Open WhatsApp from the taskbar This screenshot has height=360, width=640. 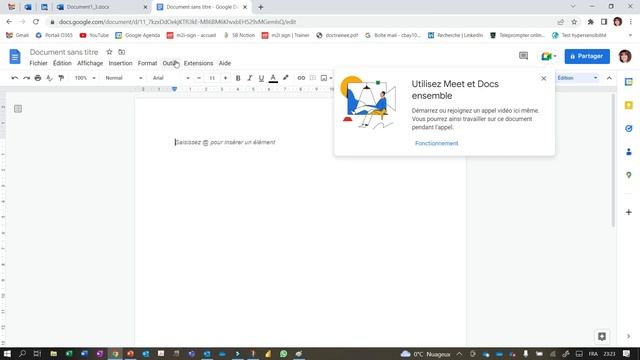point(283,354)
